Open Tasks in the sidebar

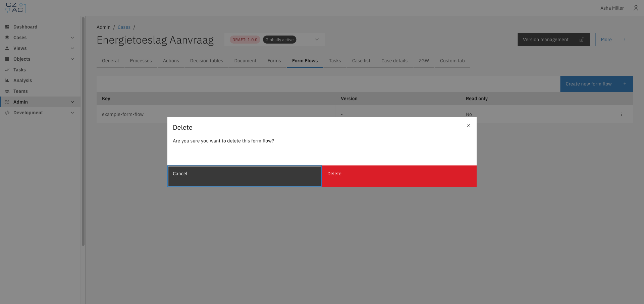40,70
